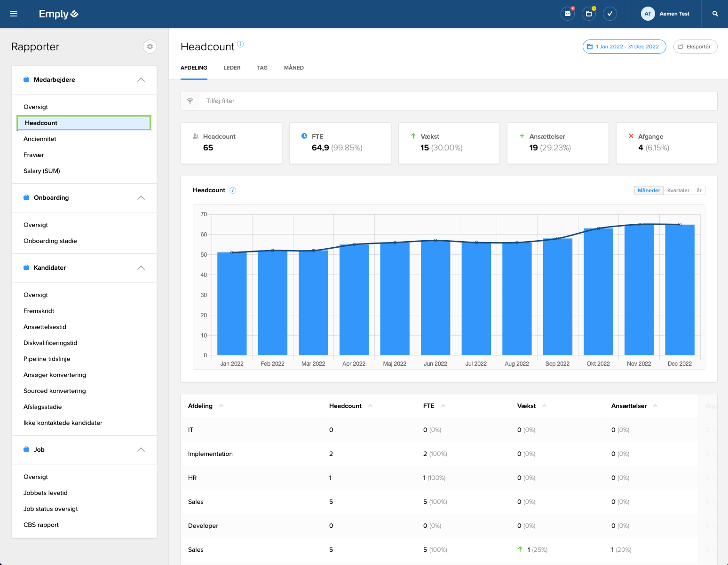This screenshot has height=565, width=728.
Task: Open the Anciennitet report link
Action: (40, 139)
